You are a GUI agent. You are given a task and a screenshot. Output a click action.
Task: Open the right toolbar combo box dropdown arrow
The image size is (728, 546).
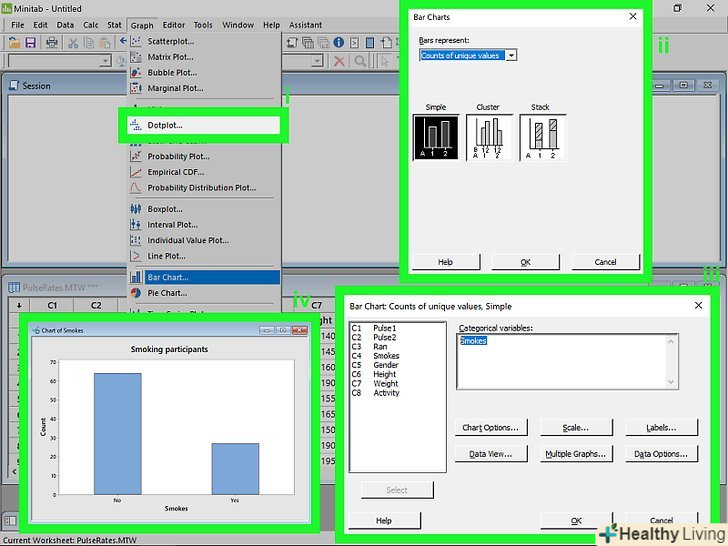(318, 61)
